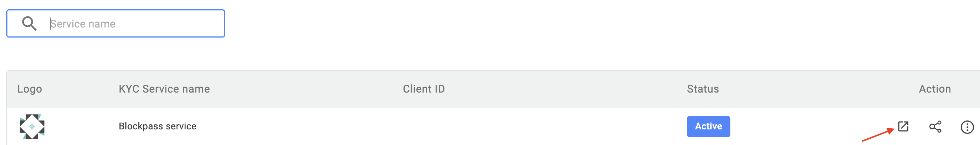Launch external link icon beside red arrow
The height and width of the screenshot is (145, 980).
(903, 126)
